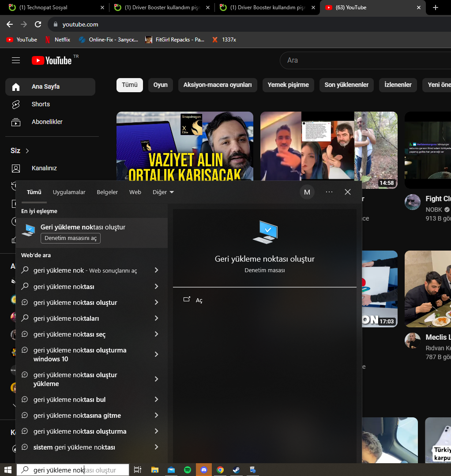Switch to Belgeler search tab
Image resolution: width=451 pixels, height=476 pixels.
click(107, 192)
